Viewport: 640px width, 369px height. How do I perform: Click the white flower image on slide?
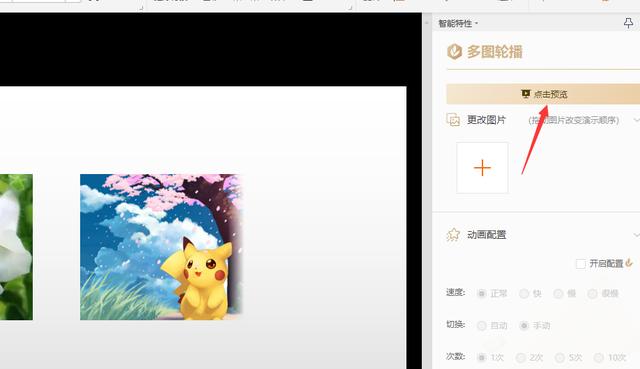pos(16,247)
